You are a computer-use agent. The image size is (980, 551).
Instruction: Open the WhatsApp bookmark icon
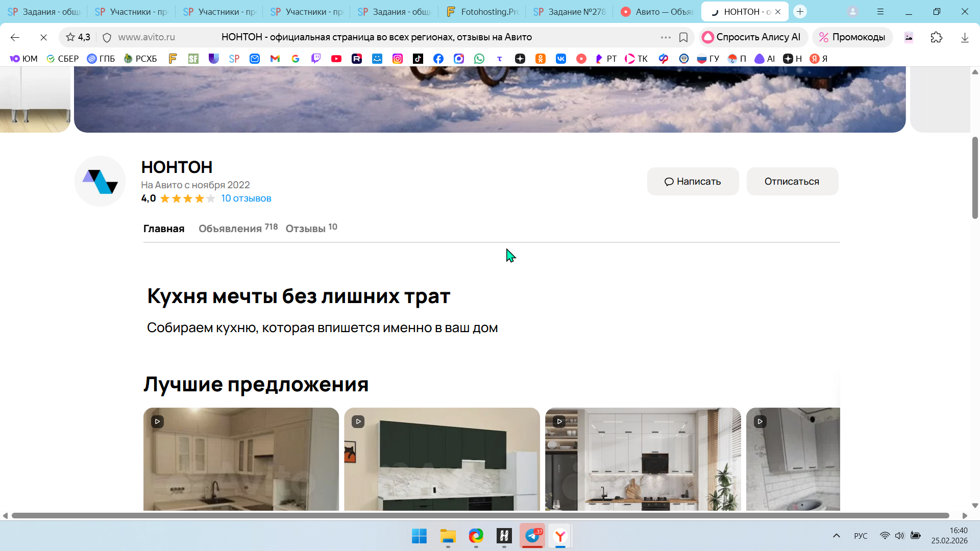(x=479, y=59)
